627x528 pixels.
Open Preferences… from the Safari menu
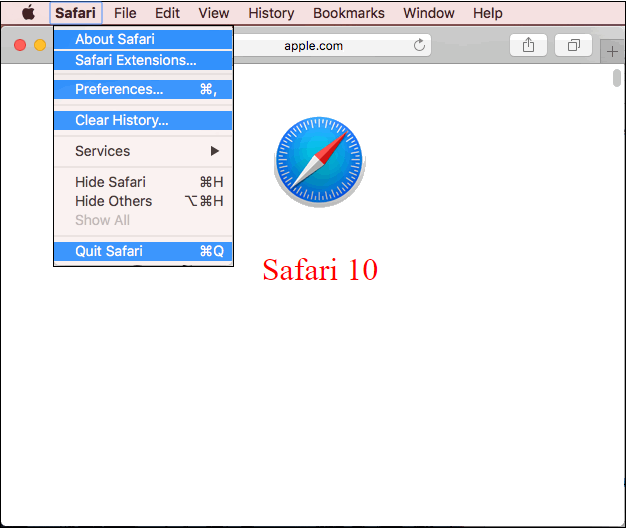(143, 89)
